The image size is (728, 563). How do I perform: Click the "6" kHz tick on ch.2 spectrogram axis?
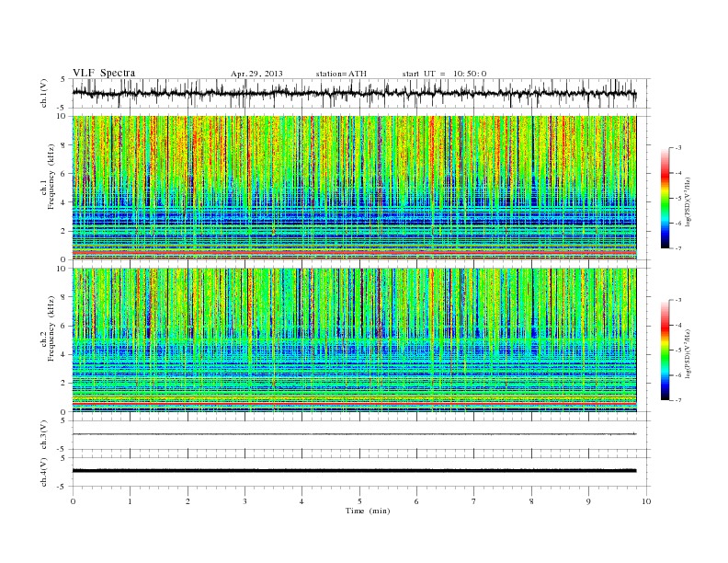click(x=63, y=326)
